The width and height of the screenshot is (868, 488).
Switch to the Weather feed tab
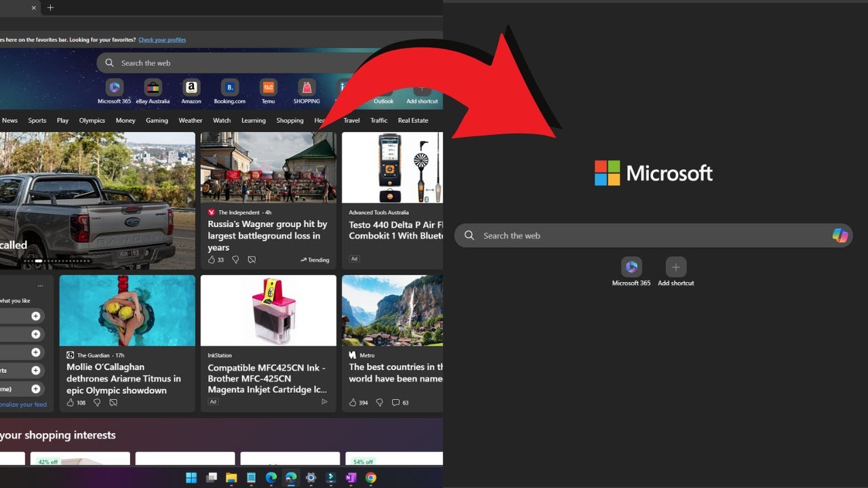click(x=191, y=121)
